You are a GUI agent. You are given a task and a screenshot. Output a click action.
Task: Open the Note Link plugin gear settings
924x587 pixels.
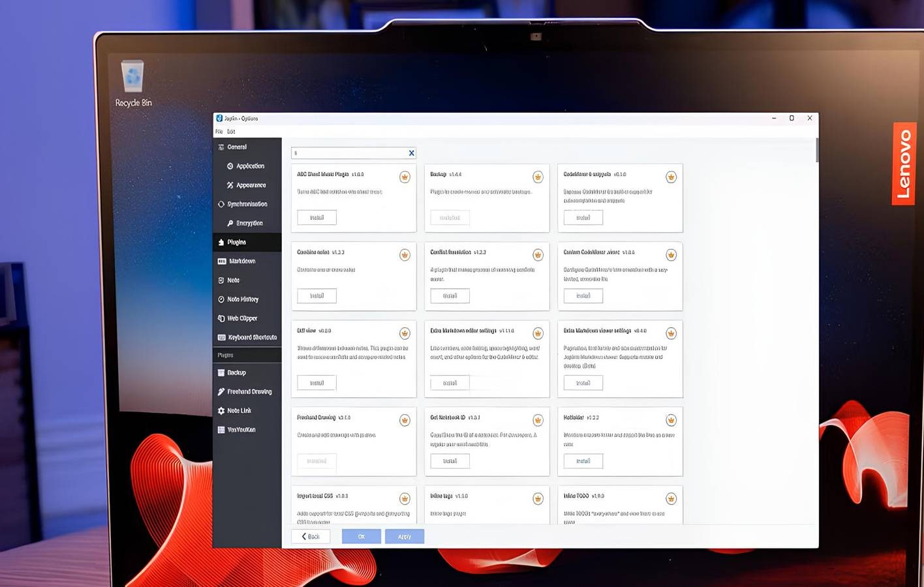click(x=221, y=411)
